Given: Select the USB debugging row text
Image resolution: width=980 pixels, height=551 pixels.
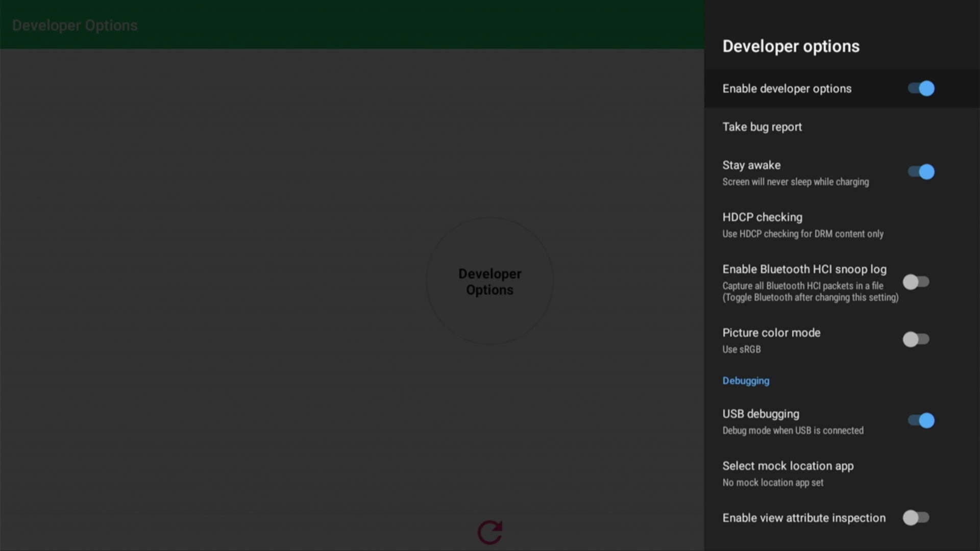Looking at the screenshot, I should pyautogui.click(x=761, y=414).
